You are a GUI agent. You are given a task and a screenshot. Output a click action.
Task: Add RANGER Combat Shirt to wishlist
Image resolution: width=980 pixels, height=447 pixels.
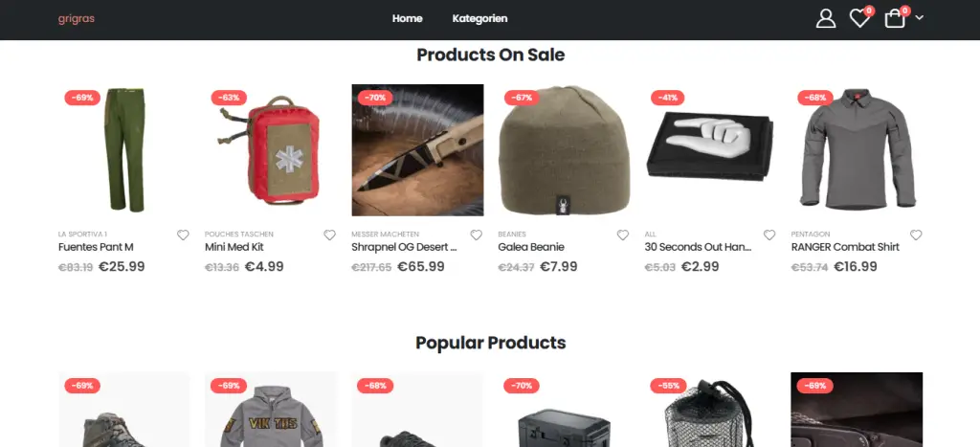point(916,235)
